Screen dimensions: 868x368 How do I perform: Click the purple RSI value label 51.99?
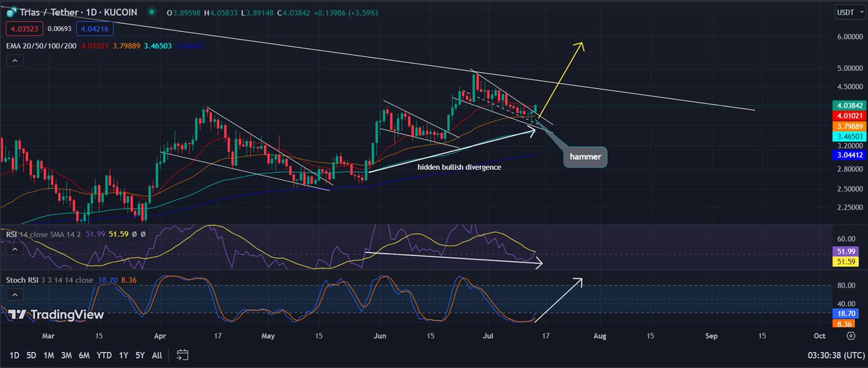click(845, 250)
